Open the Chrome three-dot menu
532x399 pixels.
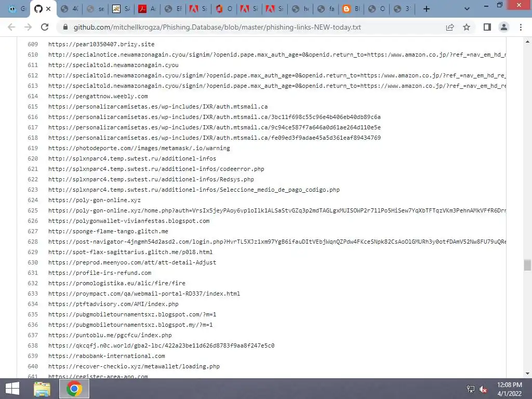coord(521,27)
